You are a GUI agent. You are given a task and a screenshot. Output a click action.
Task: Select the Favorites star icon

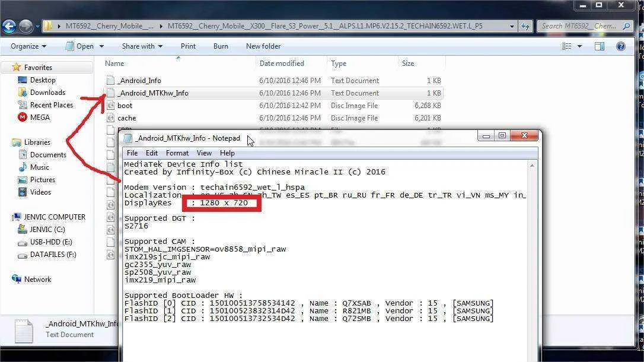tap(17, 67)
